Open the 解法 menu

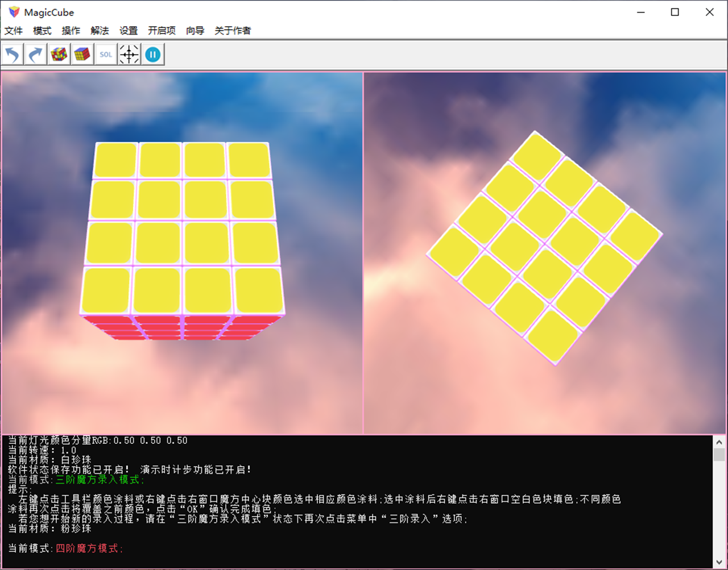click(x=100, y=31)
